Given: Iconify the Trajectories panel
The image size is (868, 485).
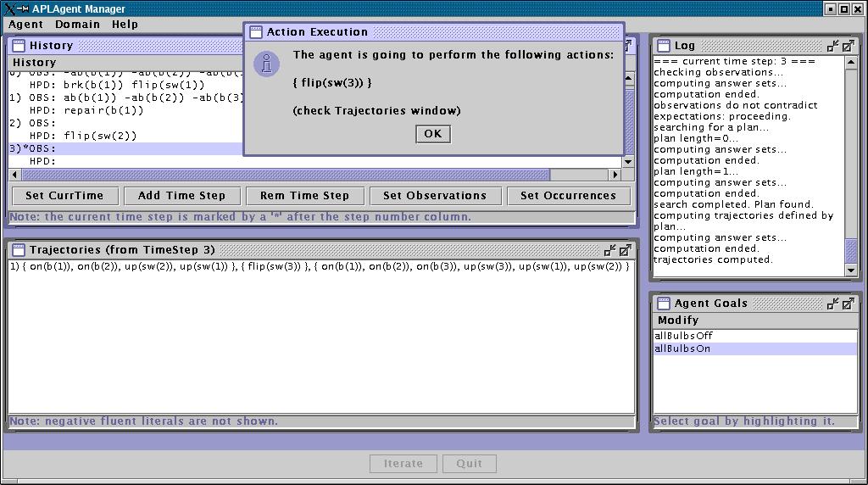Looking at the screenshot, I should click(x=609, y=250).
